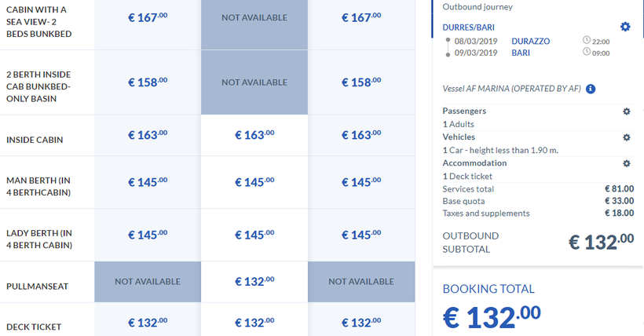The height and width of the screenshot is (336, 644).
Task: Select 2 Berth Inside Cab €158 third column
Action: pos(361,82)
